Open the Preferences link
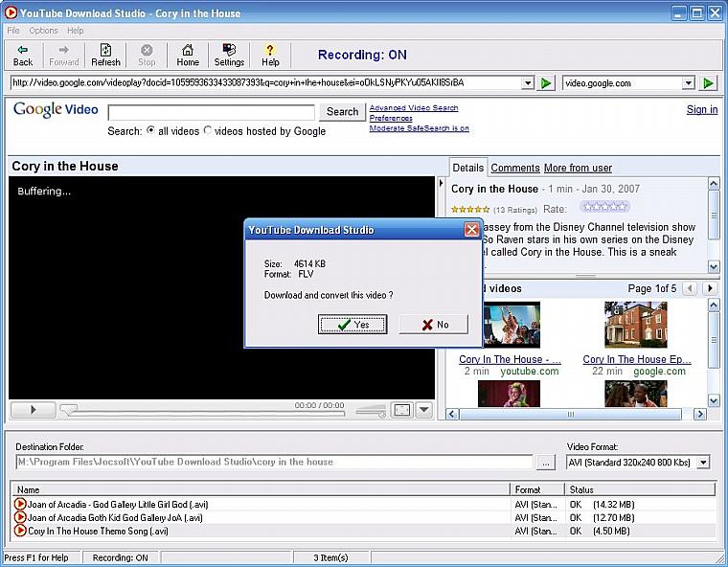The height and width of the screenshot is (567, 728). pyautogui.click(x=391, y=118)
